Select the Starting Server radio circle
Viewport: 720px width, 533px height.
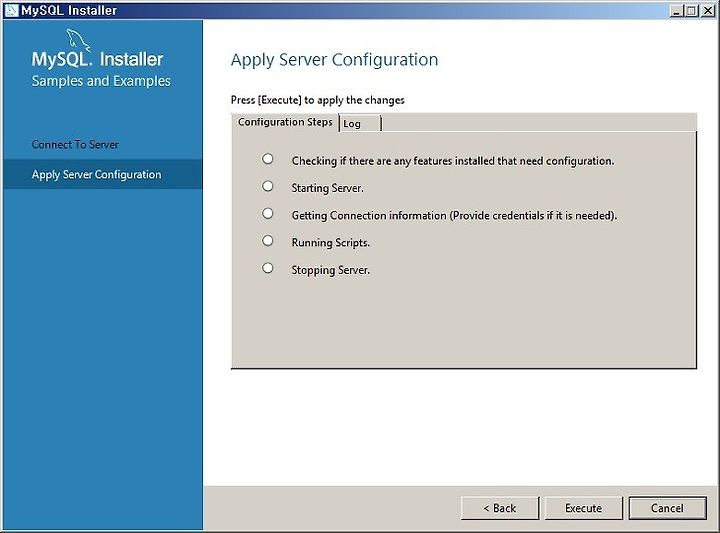point(268,186)
